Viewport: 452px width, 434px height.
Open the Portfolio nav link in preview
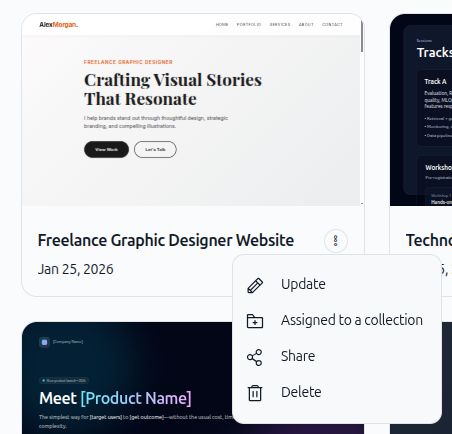point(249,25)
